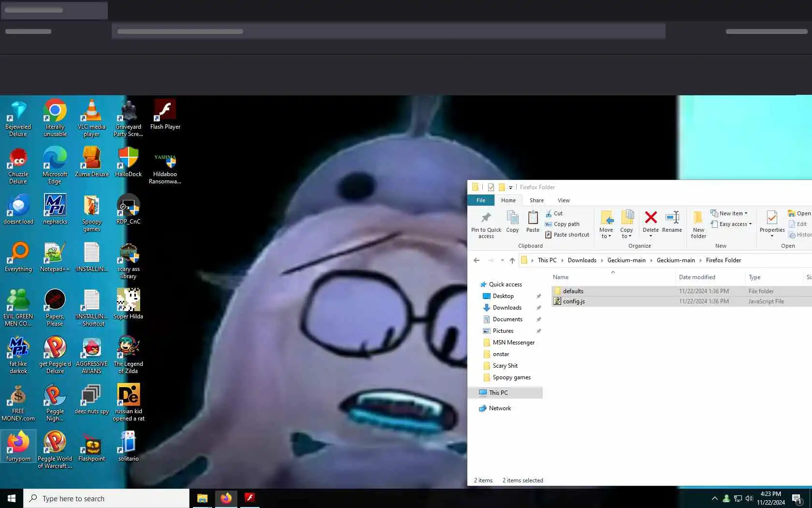The width and height of the screenshot is (812, 508).
Task: Open the Scary Shit folder in sidebar
Action: pos(505,366)
